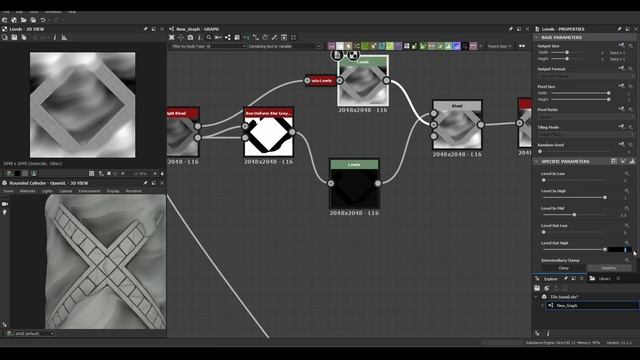The height and width of the screenshot is (360, 640).
Task: Click the camera icon in 3D view sidebar
Action: pyautogui.click(x=5, y=204)
